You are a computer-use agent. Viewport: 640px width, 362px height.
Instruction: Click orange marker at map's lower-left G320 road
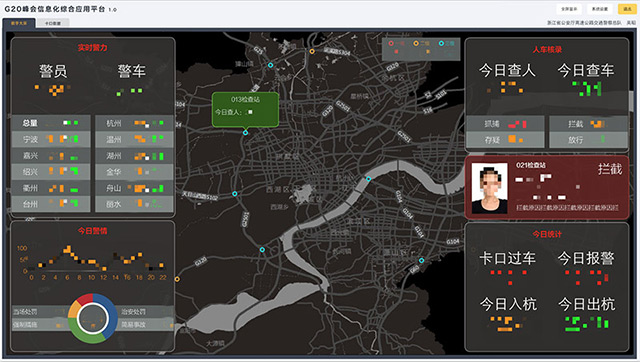tap(177, 279)
